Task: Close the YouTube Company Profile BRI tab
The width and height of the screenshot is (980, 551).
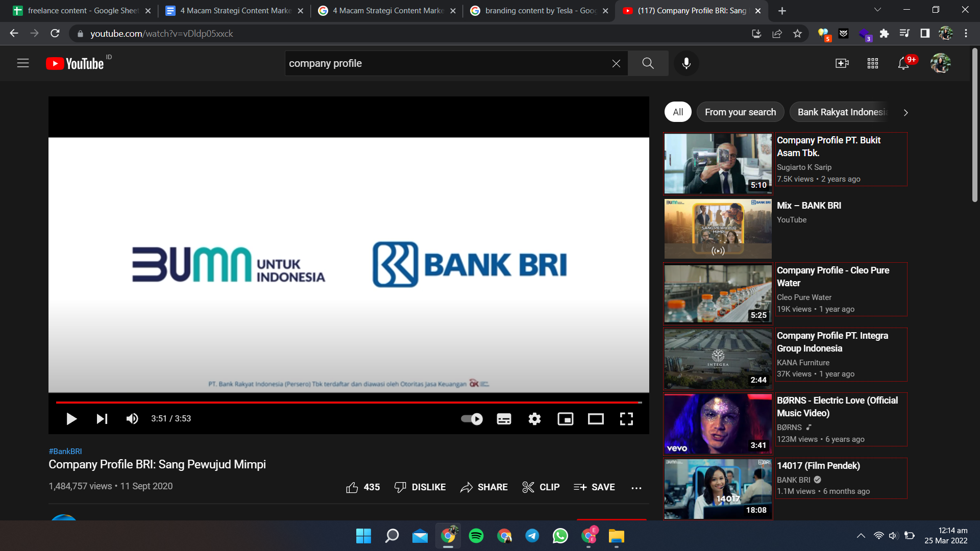Action: click(x=757, y=11)
